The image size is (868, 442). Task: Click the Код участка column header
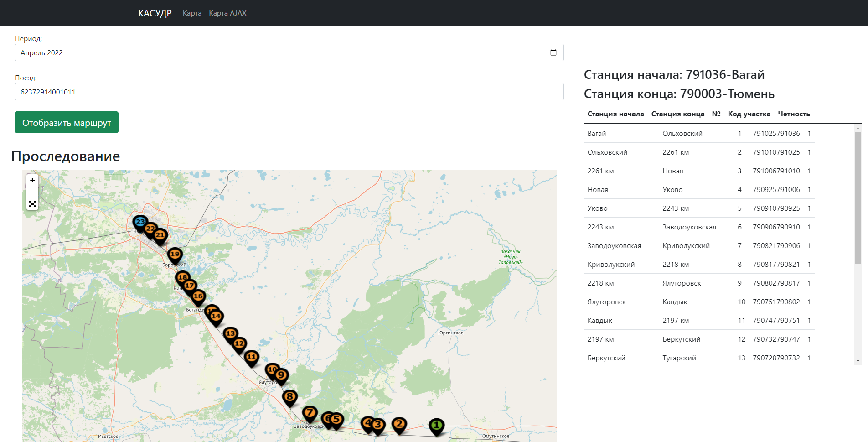click(749, 114)
